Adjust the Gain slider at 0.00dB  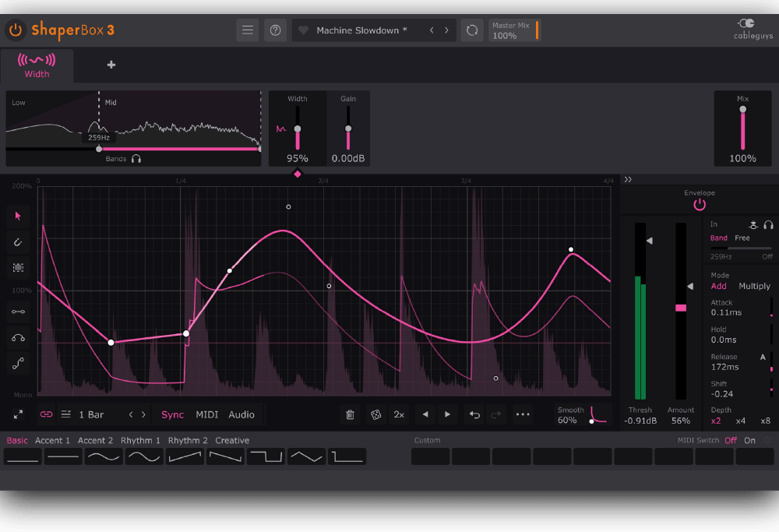click(x=348, y=129)
